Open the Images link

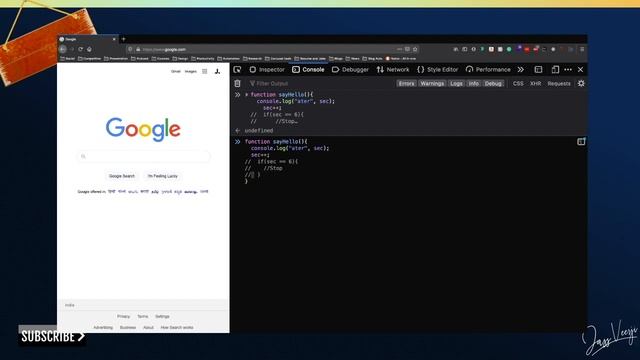click(191, 71)
